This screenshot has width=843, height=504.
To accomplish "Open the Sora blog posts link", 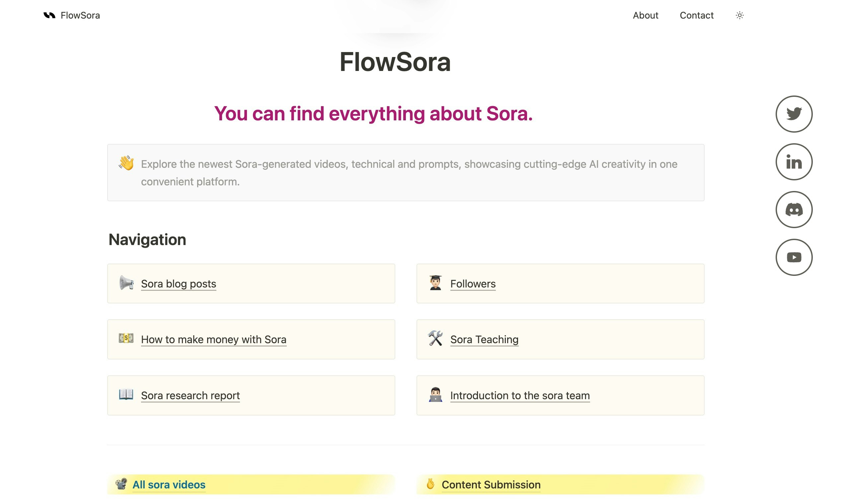I will pyautogui.click(x=179, y=283).
